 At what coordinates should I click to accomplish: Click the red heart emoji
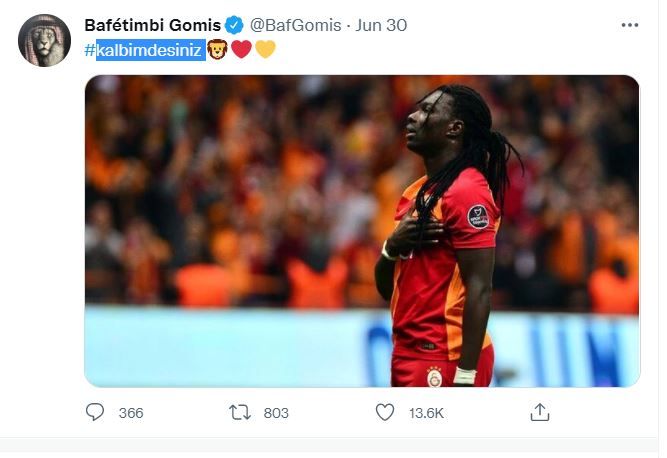pos(241,49)
